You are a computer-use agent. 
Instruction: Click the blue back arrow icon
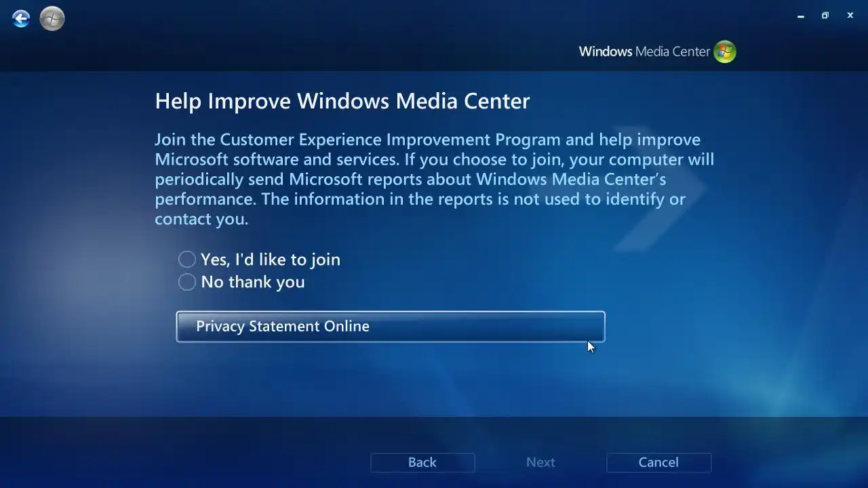coord(21,18)
